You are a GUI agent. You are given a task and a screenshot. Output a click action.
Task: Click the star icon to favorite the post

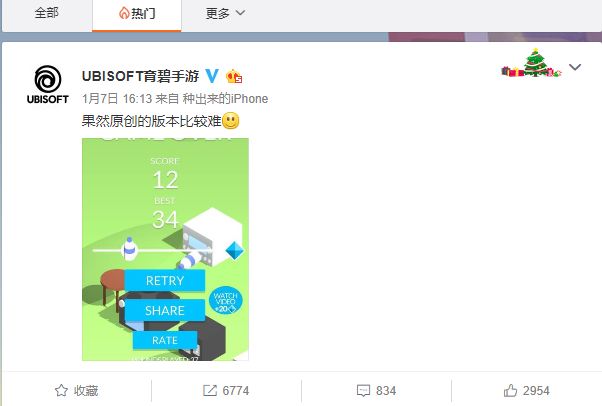61,391
